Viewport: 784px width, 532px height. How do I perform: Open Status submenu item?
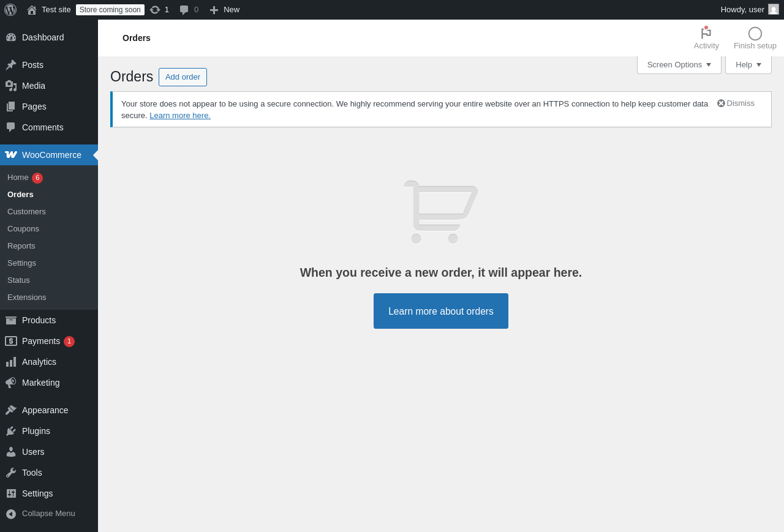(x=18, y=280)
